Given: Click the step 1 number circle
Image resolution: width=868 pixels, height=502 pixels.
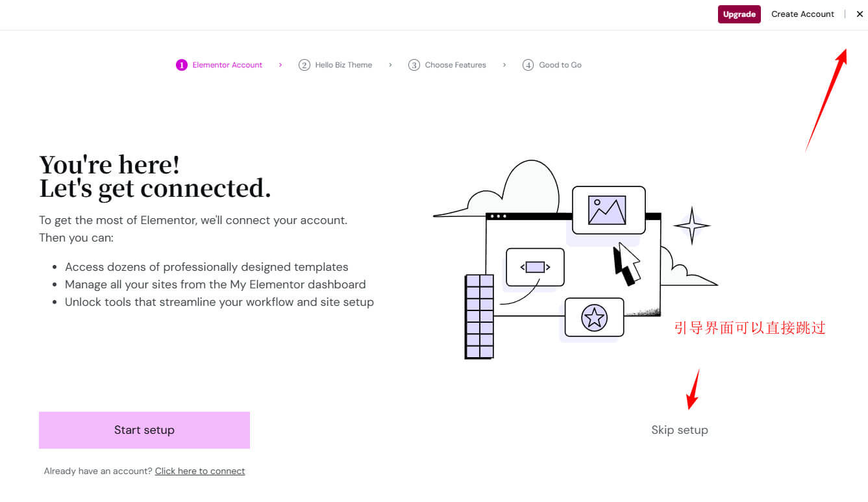Looking at the screenshot, I should [x=181, y=65].
